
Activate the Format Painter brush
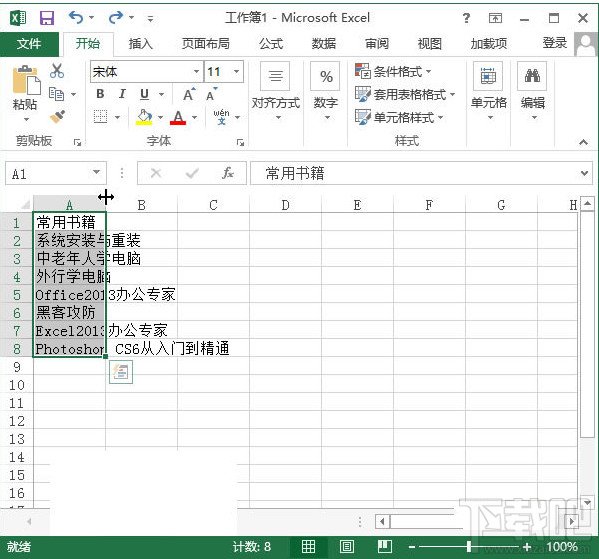click(x=57, y=116)
